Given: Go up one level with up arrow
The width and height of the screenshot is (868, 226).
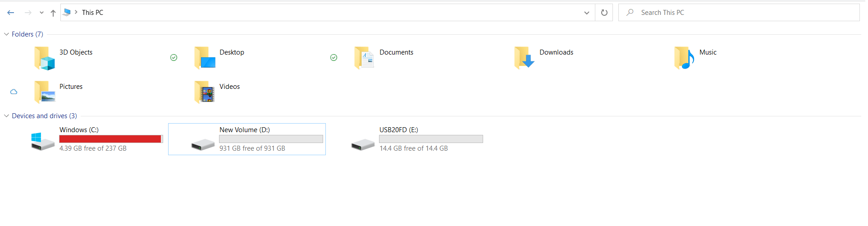Looking at the screenshot, I should 53,13.
